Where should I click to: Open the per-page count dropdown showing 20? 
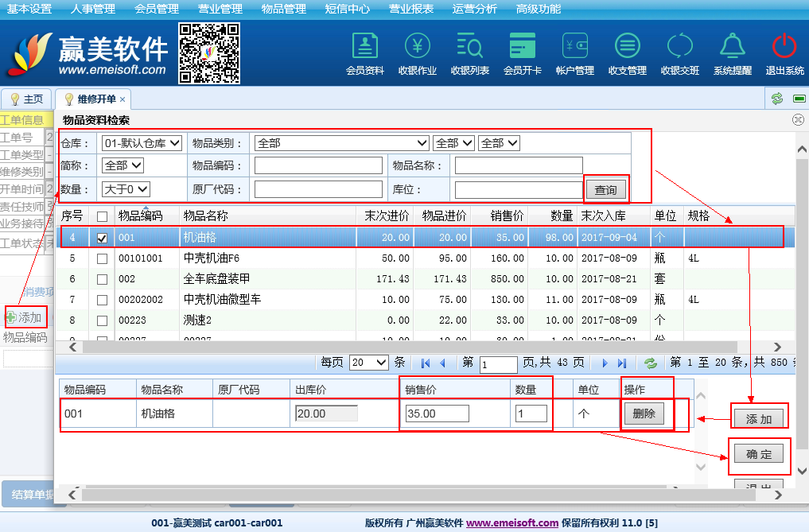369,363
